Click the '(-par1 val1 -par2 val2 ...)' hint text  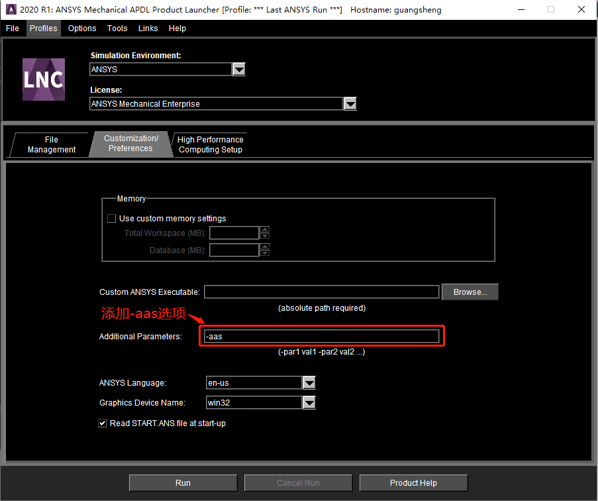[321, 352]
